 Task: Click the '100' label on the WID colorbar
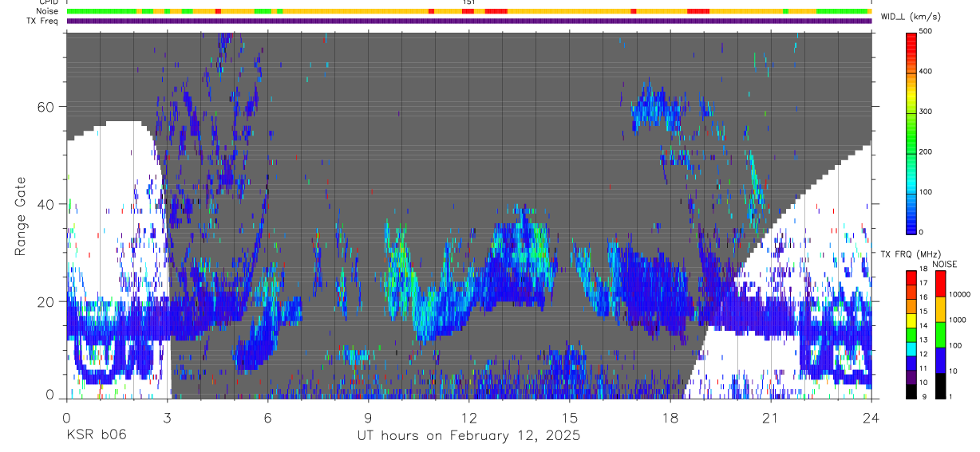tap(926, 192)
